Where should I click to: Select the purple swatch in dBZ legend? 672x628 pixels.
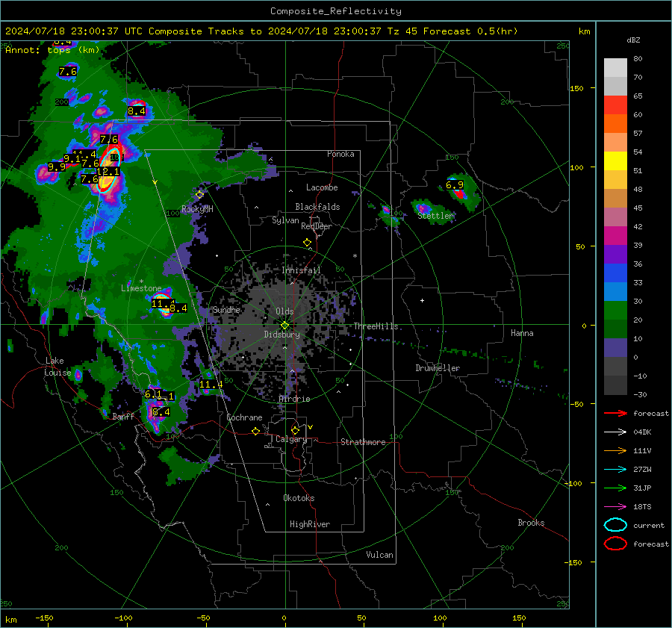click(x=615, y=254)
